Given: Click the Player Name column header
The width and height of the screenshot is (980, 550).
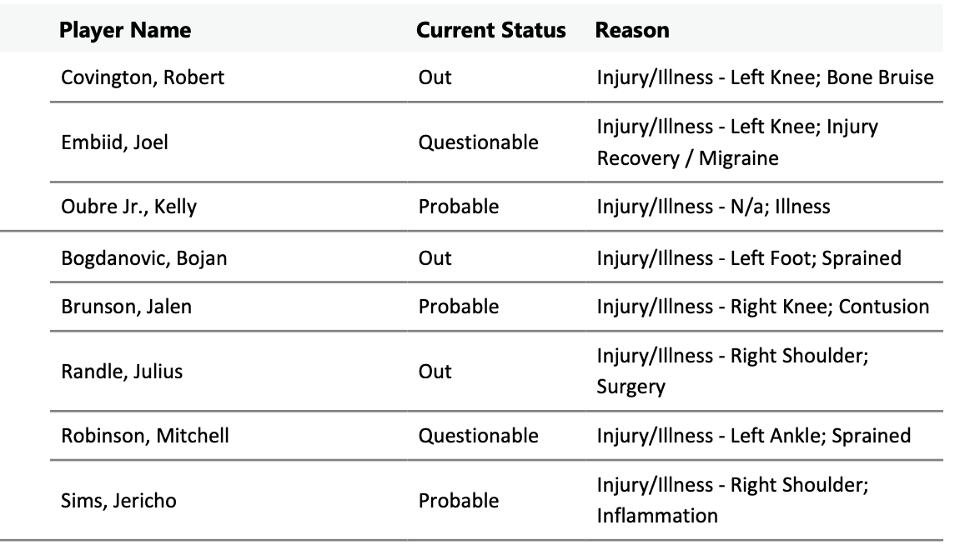Looking at the screenshot, I should (125, 30).
